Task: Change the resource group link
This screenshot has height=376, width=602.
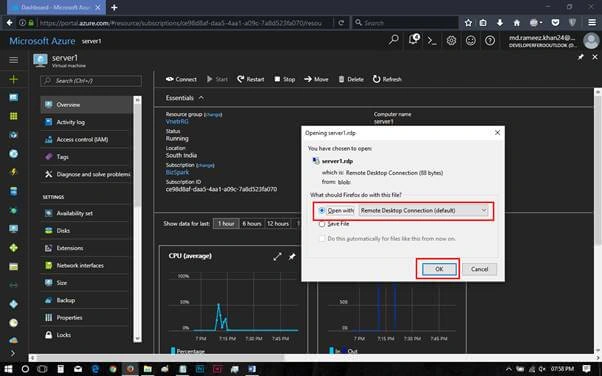Action: coord(213,114)
